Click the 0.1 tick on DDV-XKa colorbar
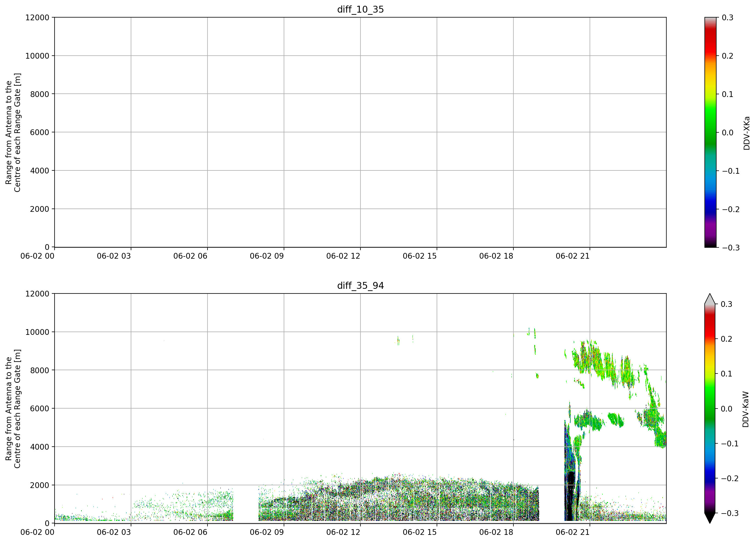 point(728,94)
